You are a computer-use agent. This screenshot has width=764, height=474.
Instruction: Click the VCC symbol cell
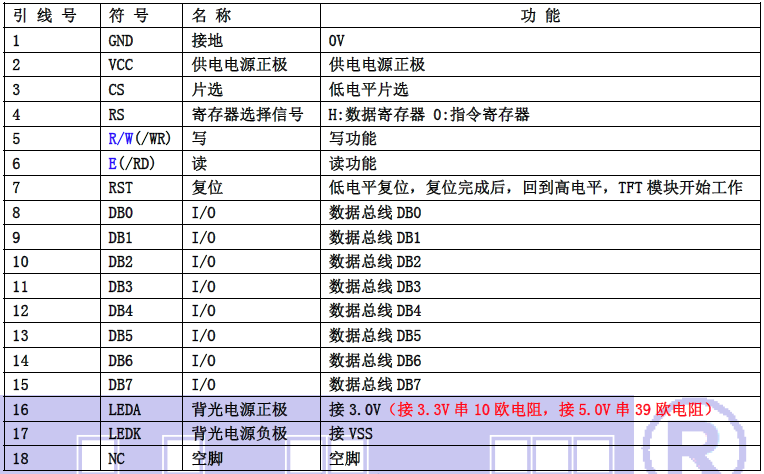[x=119, y=65]
